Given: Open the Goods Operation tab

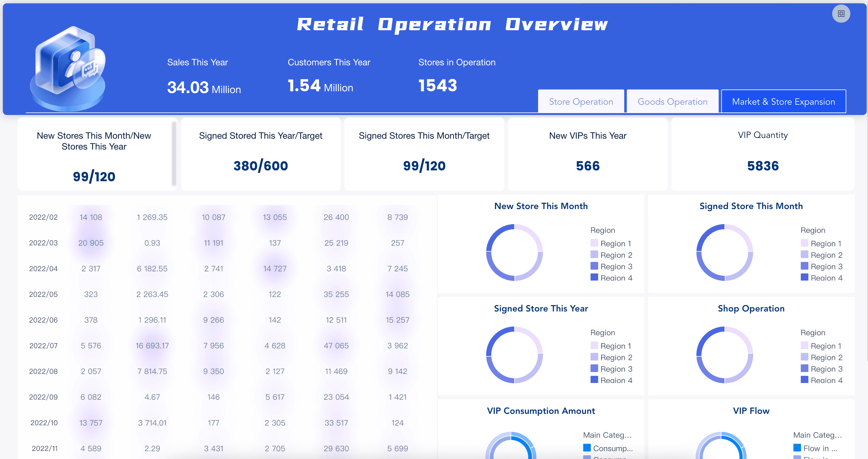Looking at the screenshot, I should [673, 101].
